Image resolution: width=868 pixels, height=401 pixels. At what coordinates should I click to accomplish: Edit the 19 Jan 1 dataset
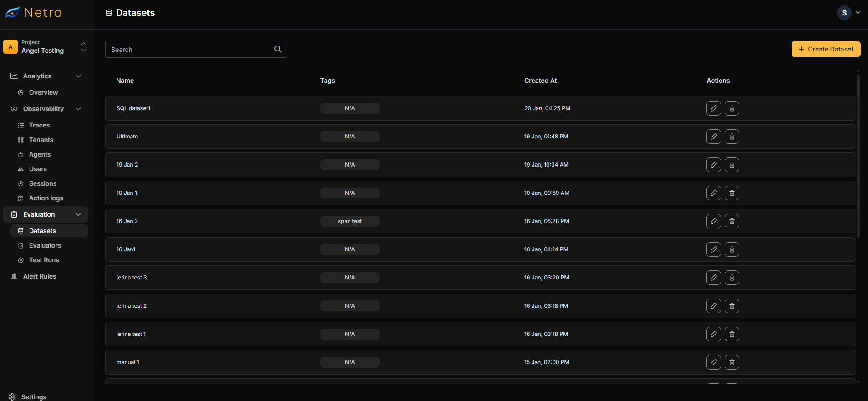click(x=713, y=193)
